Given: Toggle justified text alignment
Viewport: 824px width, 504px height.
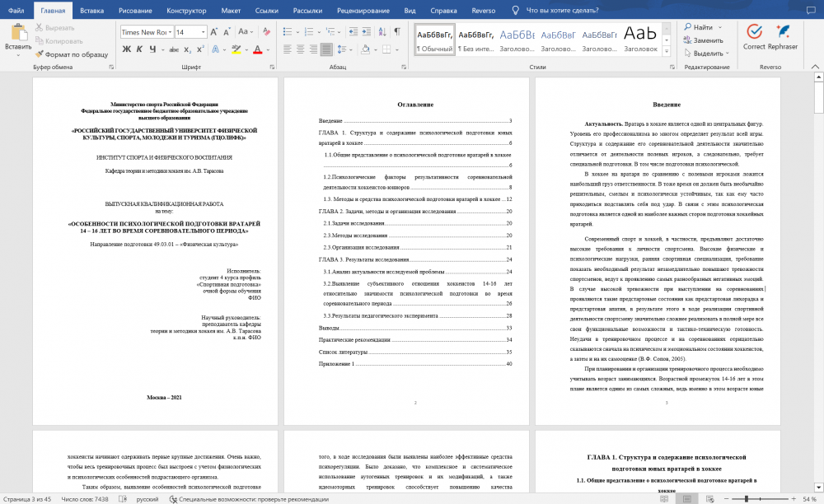Looking at the screenshot, I should point(325,49).
